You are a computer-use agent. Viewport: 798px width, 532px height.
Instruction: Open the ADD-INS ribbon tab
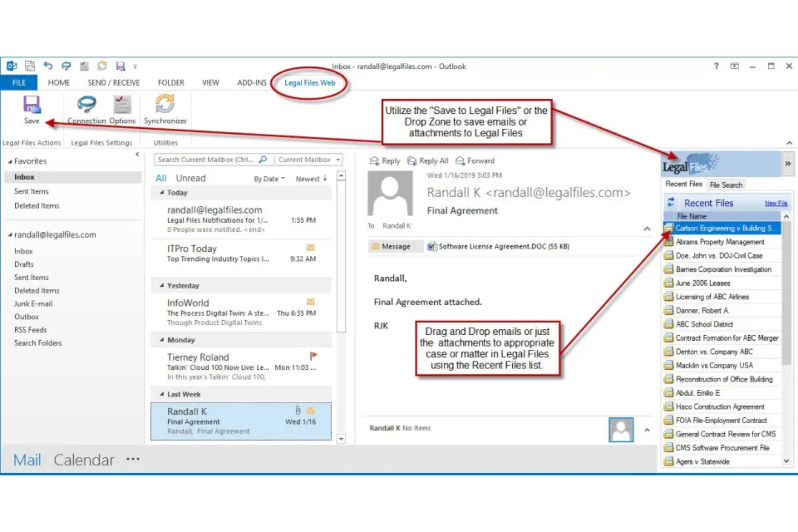tap(252, 82)
